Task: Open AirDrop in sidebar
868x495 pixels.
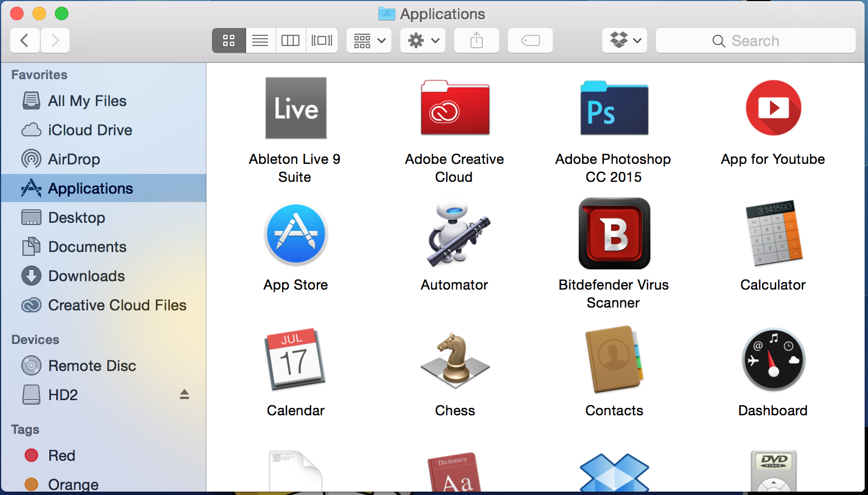Action: 104,159
